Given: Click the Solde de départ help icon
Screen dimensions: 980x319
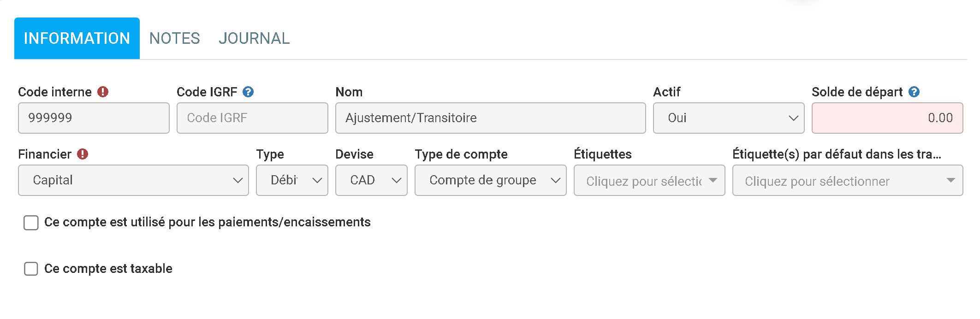Looking at the screenshot, I should click(914, 92).
